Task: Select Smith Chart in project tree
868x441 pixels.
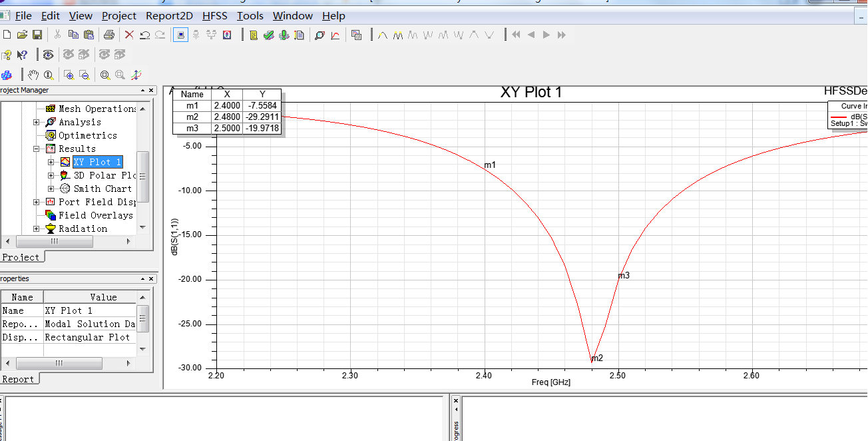Action: (102, 189)
